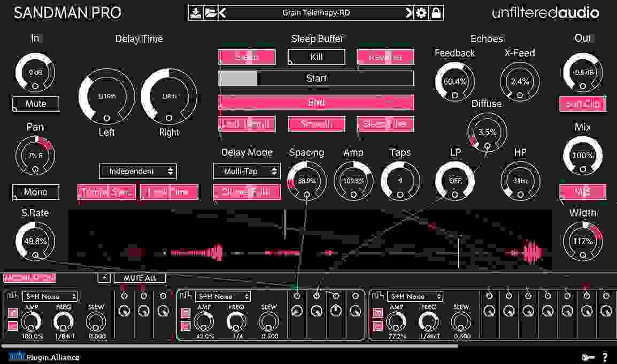
Task: Click the preset lock icon
Action: [x=436, y=12]
